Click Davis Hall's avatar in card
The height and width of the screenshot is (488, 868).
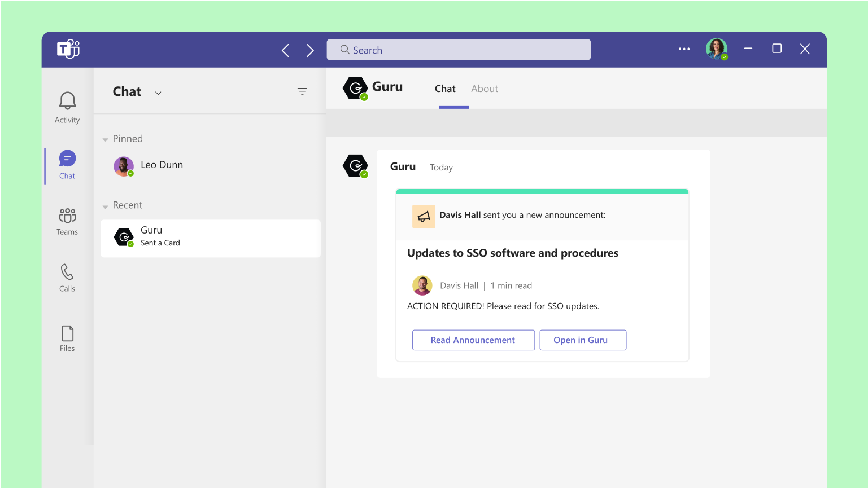(x=422, y=285)
